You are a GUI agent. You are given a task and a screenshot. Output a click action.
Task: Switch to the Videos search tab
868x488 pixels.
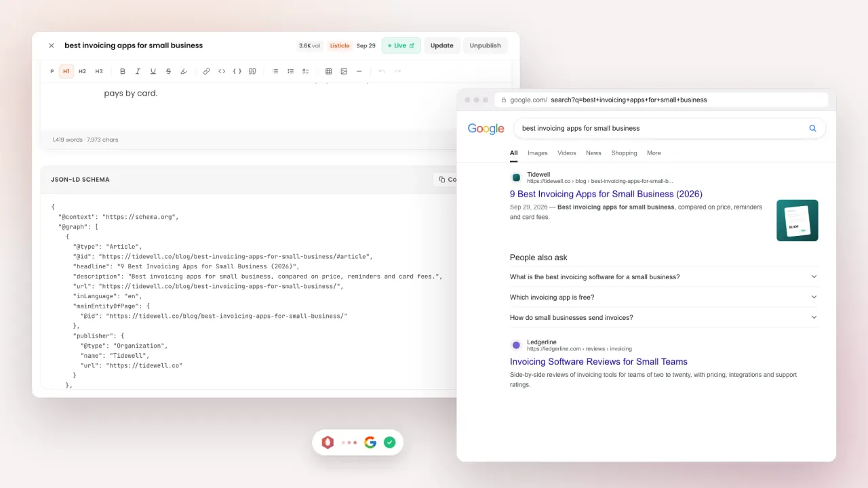(567, 153)
